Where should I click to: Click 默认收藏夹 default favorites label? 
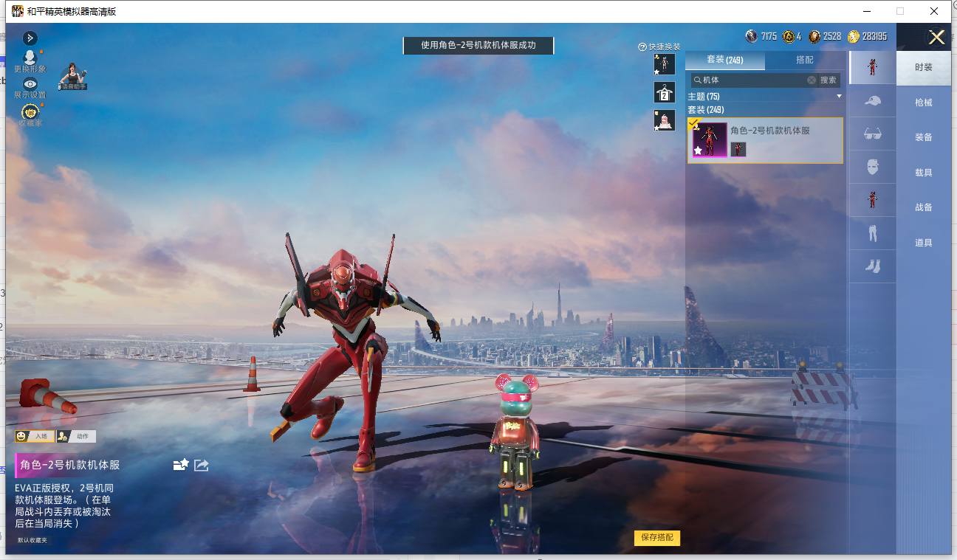(x=32, y=540)
